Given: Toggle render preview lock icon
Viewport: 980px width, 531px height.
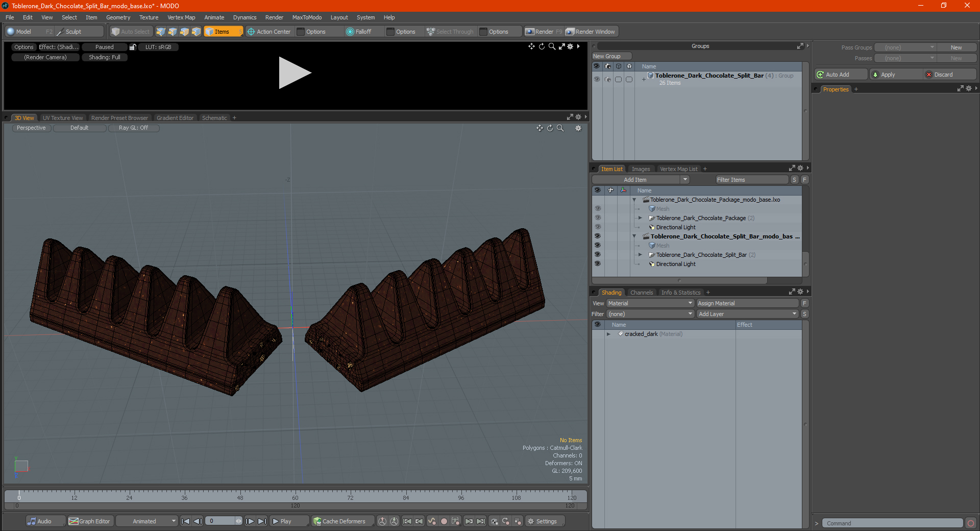Looking at the screenshot, I should (133, 47).
